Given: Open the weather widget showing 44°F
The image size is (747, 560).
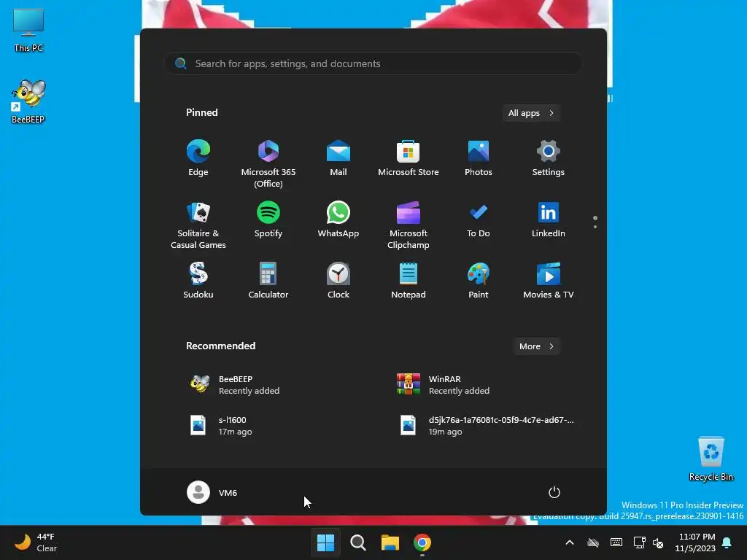Looking at the screenshot, I should tap(36, 542).
